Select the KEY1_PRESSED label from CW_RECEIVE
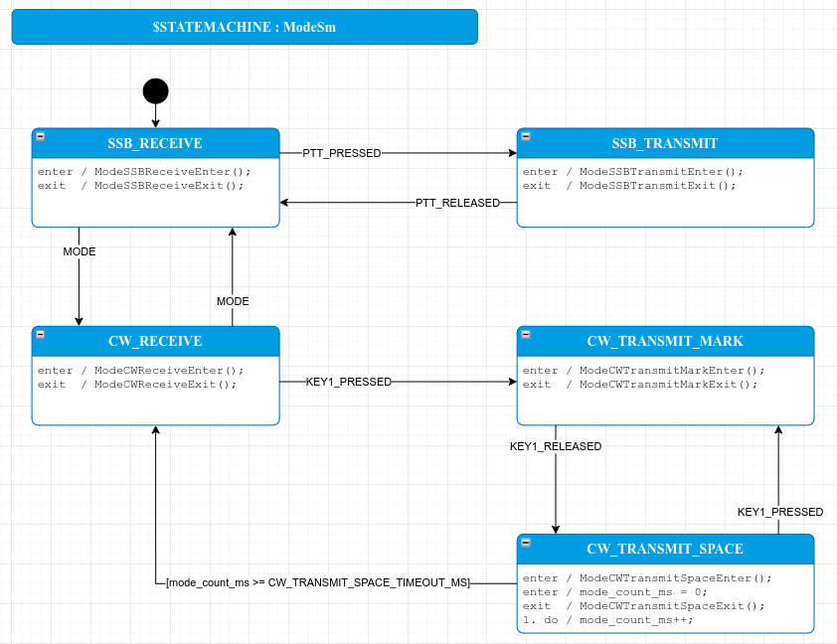 pos(348,382)
